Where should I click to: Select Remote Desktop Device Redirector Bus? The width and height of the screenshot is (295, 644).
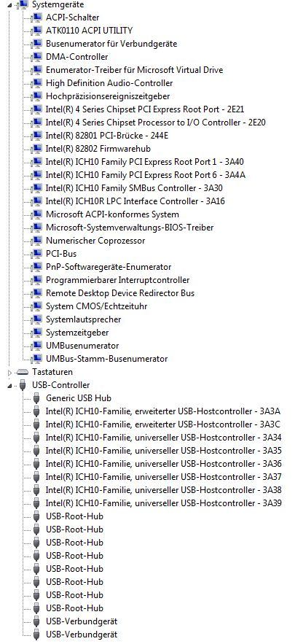(120, 293)
